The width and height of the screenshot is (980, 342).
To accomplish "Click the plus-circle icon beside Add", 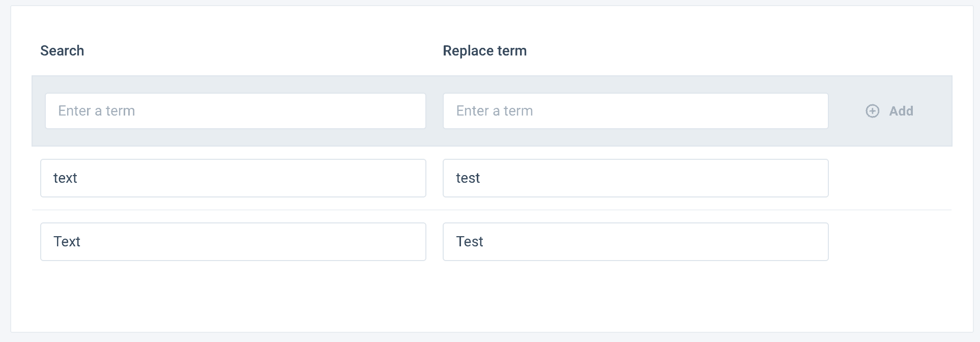I will [x=872, y=111].
